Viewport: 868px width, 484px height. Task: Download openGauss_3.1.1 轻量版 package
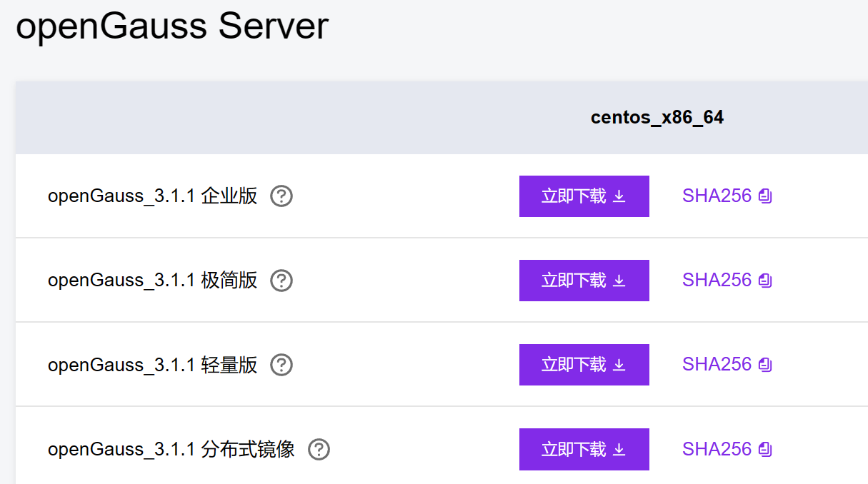(584, 364)
